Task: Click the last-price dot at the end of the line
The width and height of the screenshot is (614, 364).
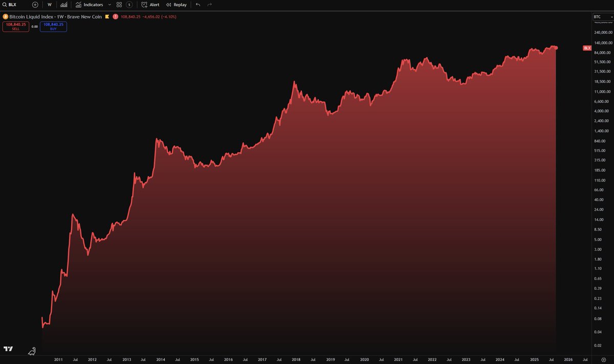Action: (x=556, y=48)
